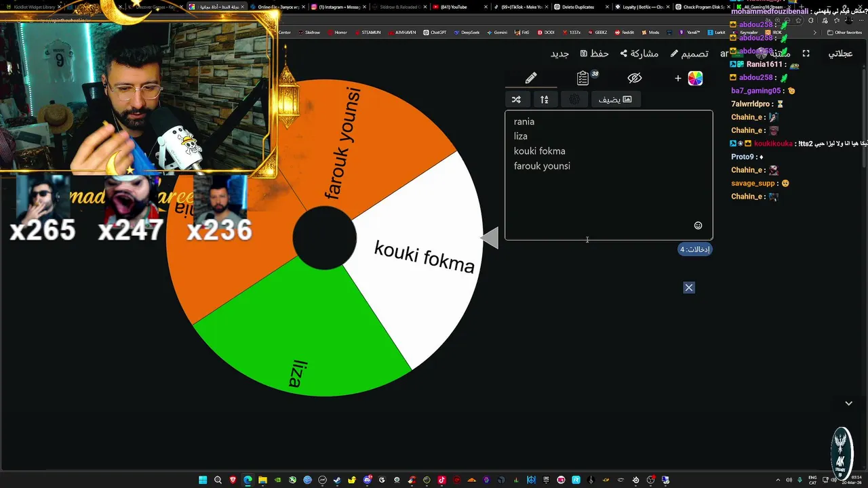The width and height of the screenshot is (868, 488).
Task: Click the greyed-out gear button
Action: [574, 100]
